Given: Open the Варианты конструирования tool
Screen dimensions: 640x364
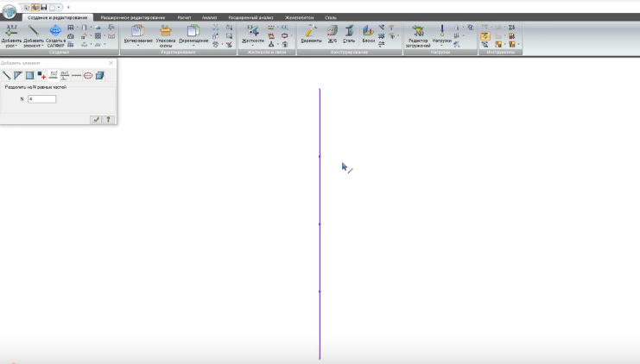Looking at the screenshot, I should (311, 31).
